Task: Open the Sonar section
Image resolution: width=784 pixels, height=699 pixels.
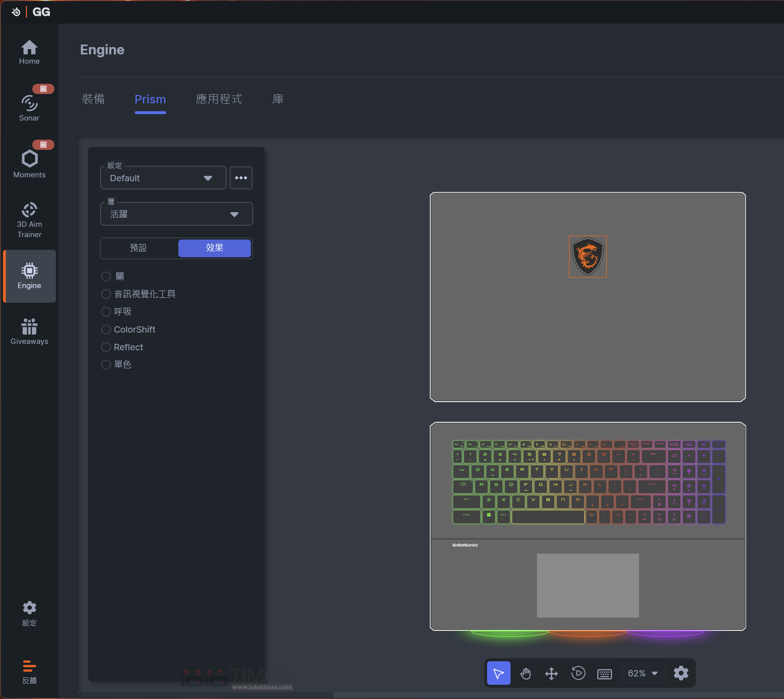Action: 29,108
